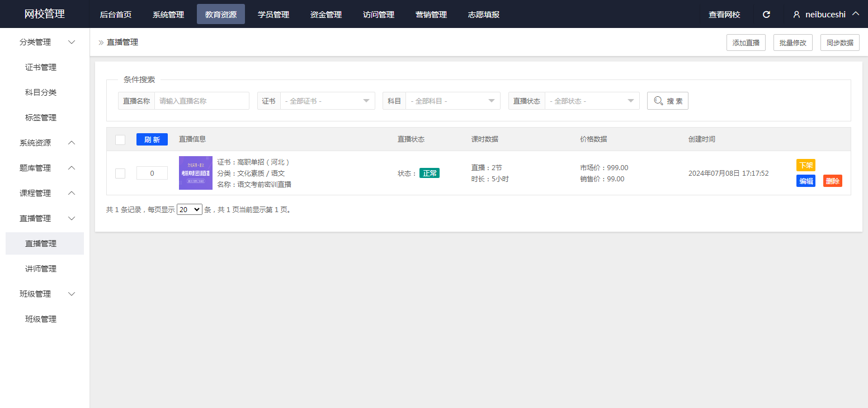The height and width of the screenshot is (408, 868).
Task: Collapse the 班级管理 sidebar group
Action: (72, 294)
